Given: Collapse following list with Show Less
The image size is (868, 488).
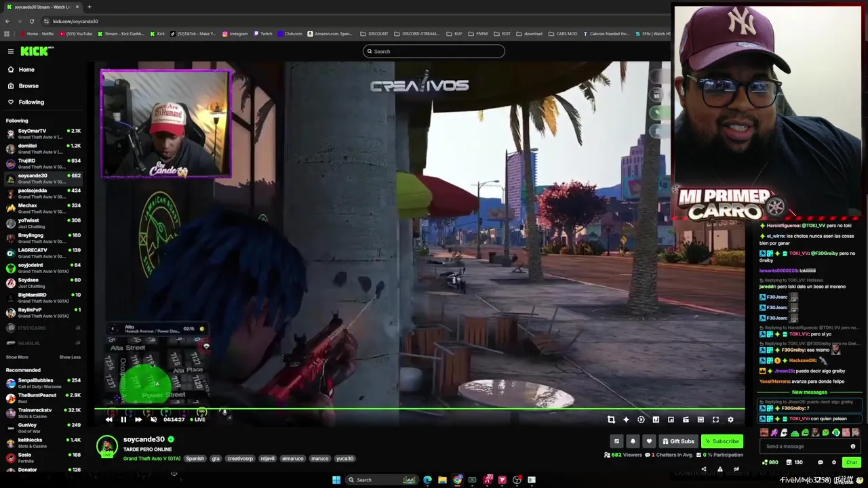Looking at the screenshot, I should (70, 357).
